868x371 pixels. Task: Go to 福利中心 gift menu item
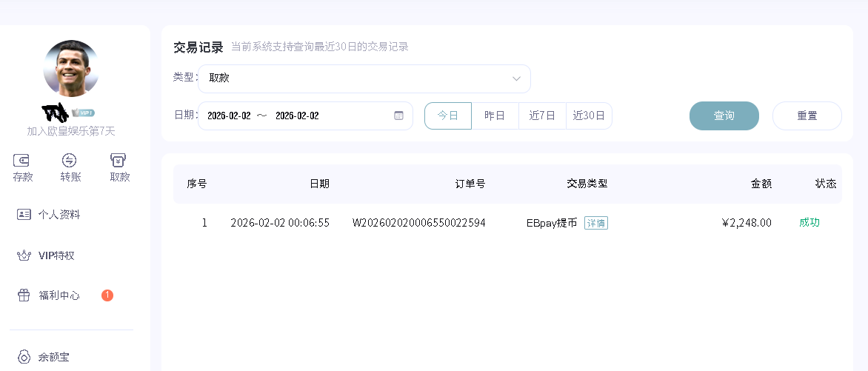pos(59,295)
